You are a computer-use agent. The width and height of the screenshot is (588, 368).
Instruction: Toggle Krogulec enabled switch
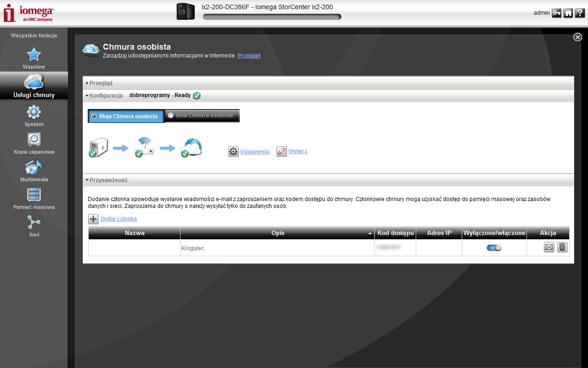[x=494, y=248]
